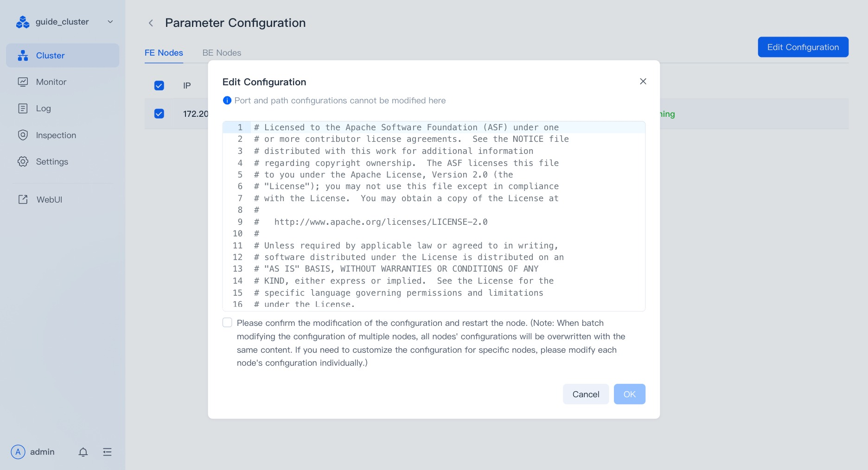Open the Settings gear icon
Image resolution: width=868 pixels, height=470 pixels.
23,162
